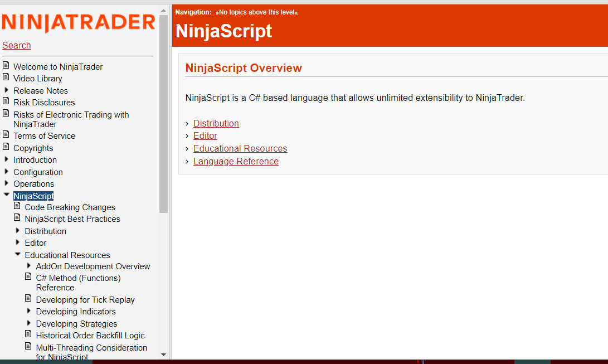
Task: Open the Risk Disclosures topic
Action: click(x=44, y=103)
